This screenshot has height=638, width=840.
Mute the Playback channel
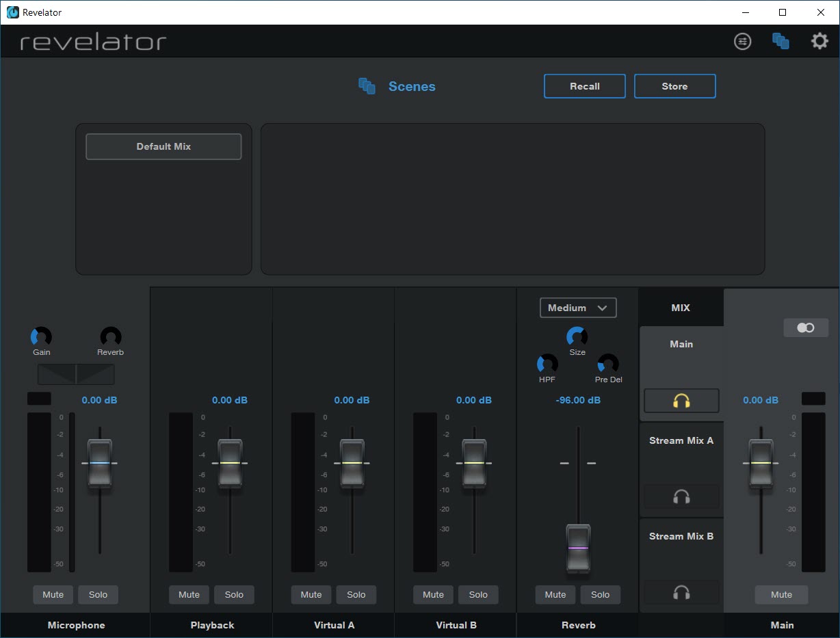189,595
